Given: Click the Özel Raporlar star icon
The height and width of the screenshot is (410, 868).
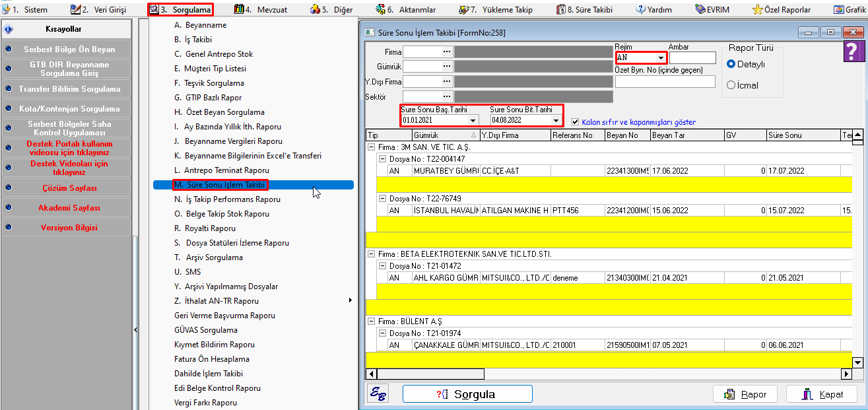Looking at the screenshot, I should (758, 10).
